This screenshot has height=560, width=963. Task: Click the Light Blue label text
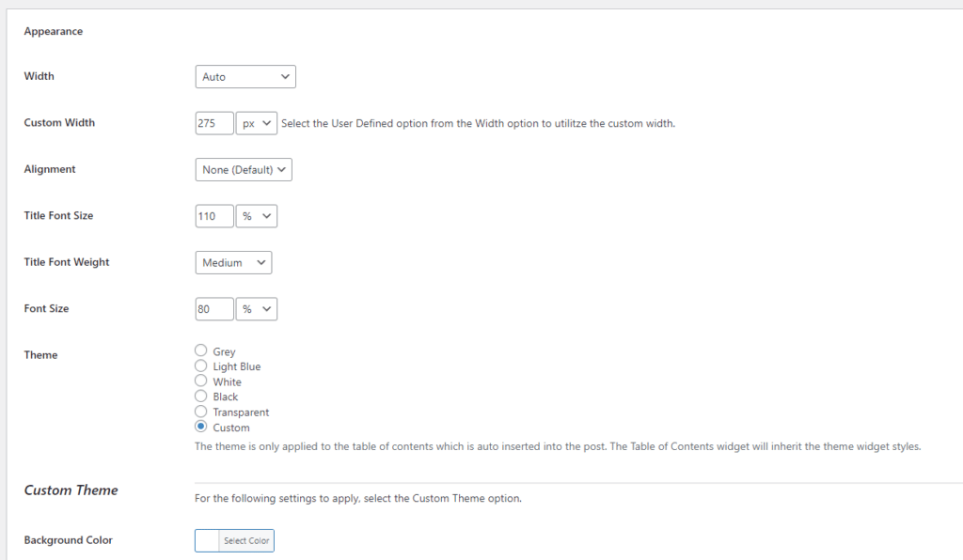point(237,366)
